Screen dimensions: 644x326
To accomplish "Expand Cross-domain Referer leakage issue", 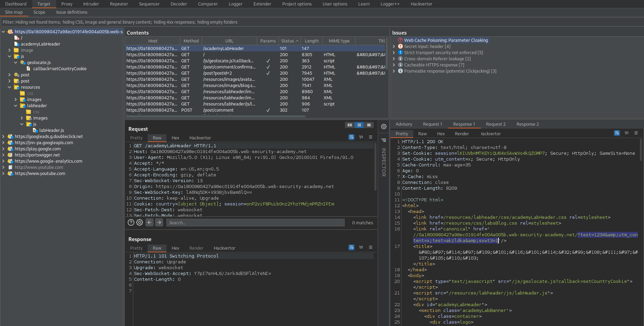I will click(x=394, y=59).
